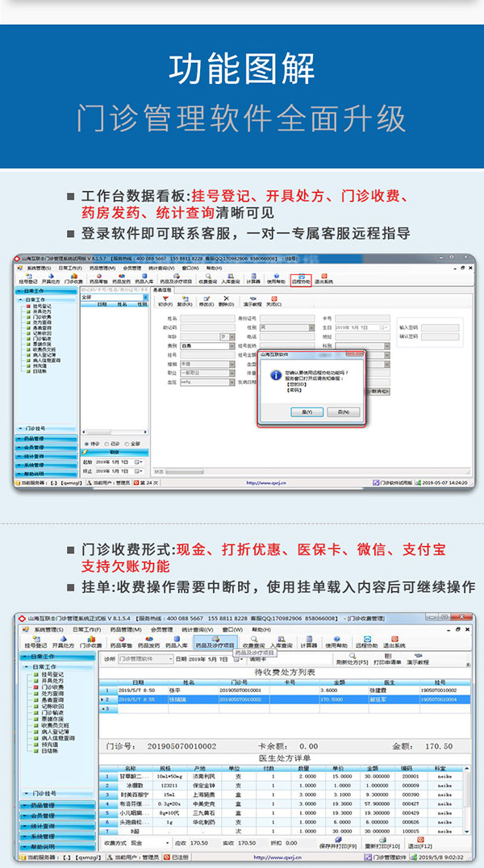The width and height of the screenshot is (484, 868).
Task: Open 药品零售 toolbar icon in the 挂号 window
Action: pyautogui.click(x=98, y=278)
